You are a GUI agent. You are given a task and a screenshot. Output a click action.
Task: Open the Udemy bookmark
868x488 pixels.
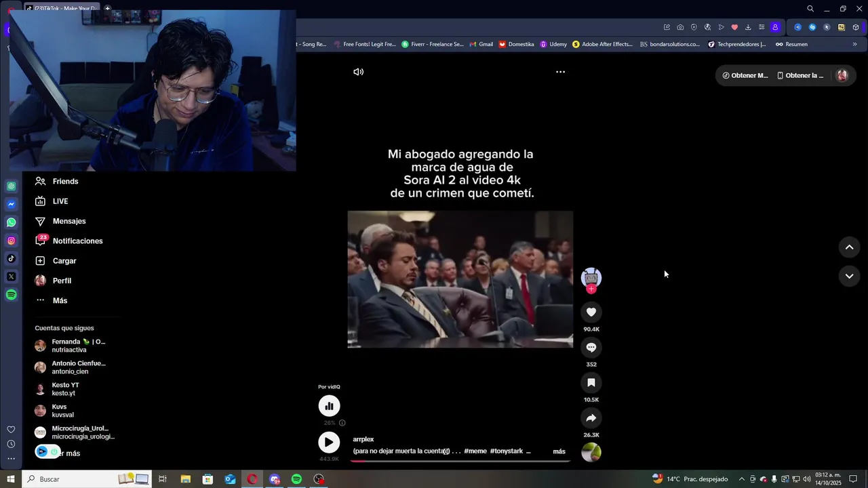553,44
